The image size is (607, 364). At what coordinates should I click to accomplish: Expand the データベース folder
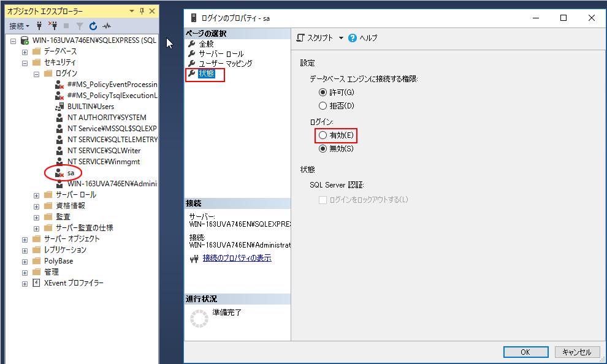(25, 51)
